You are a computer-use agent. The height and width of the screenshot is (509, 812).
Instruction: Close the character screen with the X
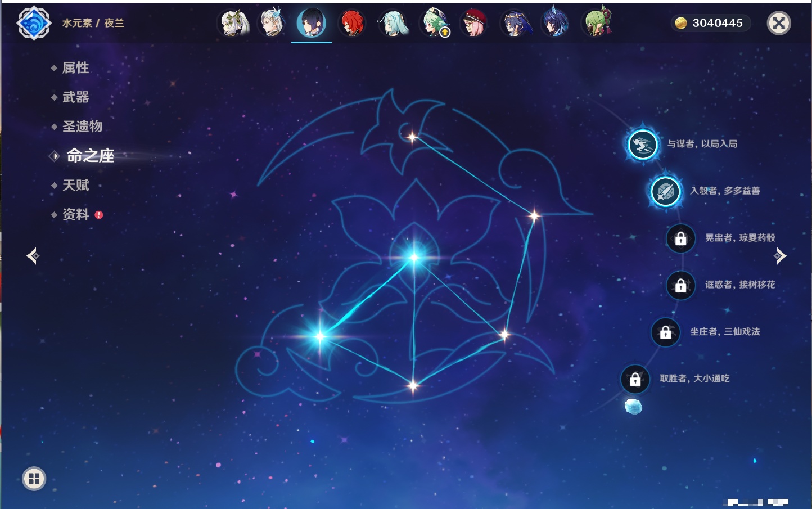[779, 23]
